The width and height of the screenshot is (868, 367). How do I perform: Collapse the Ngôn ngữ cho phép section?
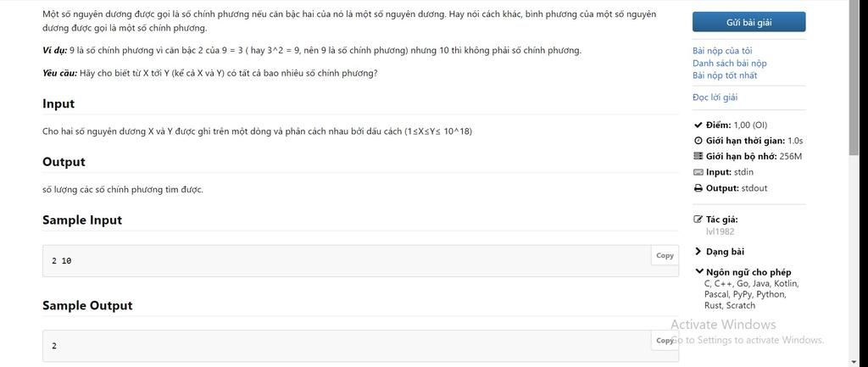pos(743,272)
